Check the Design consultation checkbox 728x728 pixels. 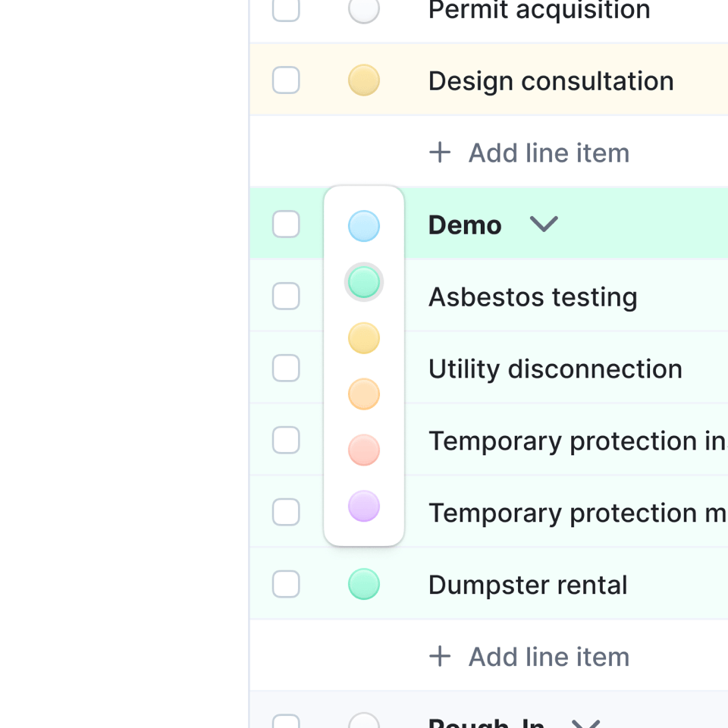pyautogui.click(x=286, y=80)
